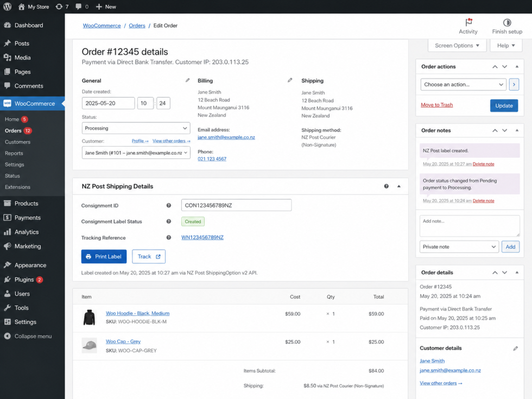532x399 pixels.
Task: Click the Orders breadcrumb link
Action: [x=137, y=26]
